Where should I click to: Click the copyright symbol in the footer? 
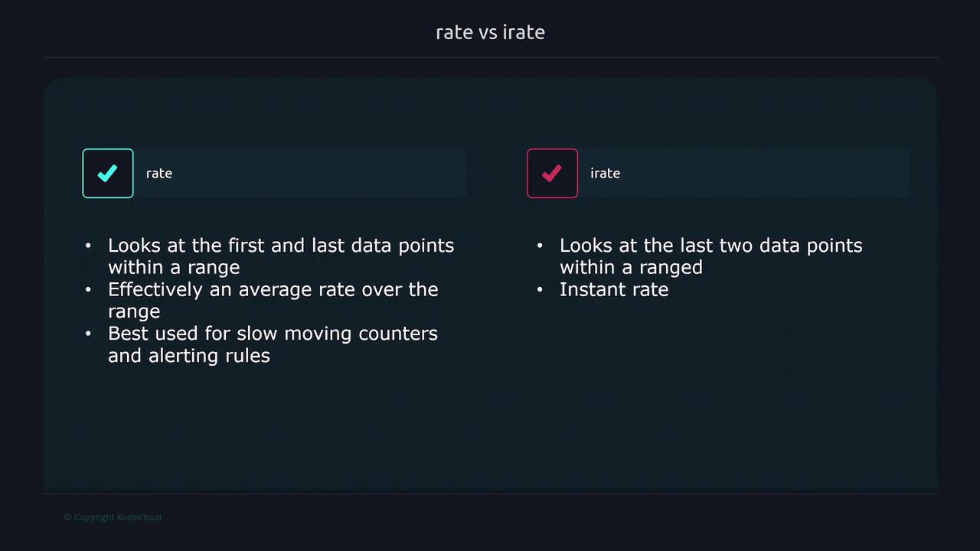pos(67,517)
